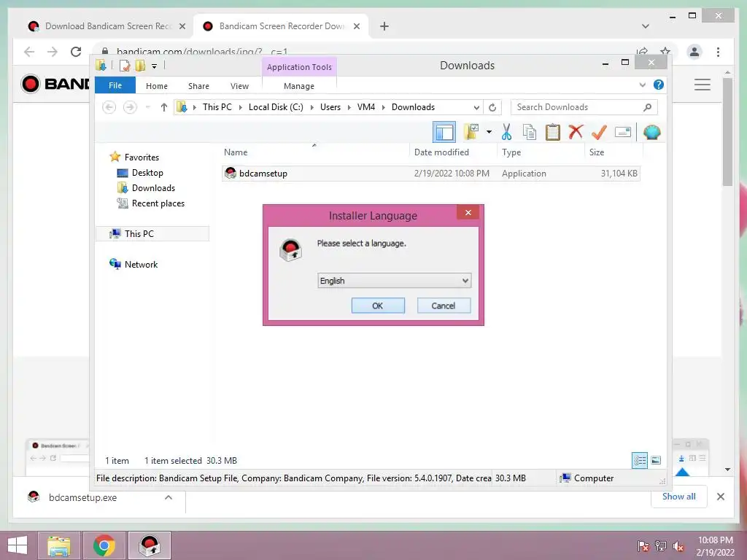Confirm language with OK button

click(378, 306)
